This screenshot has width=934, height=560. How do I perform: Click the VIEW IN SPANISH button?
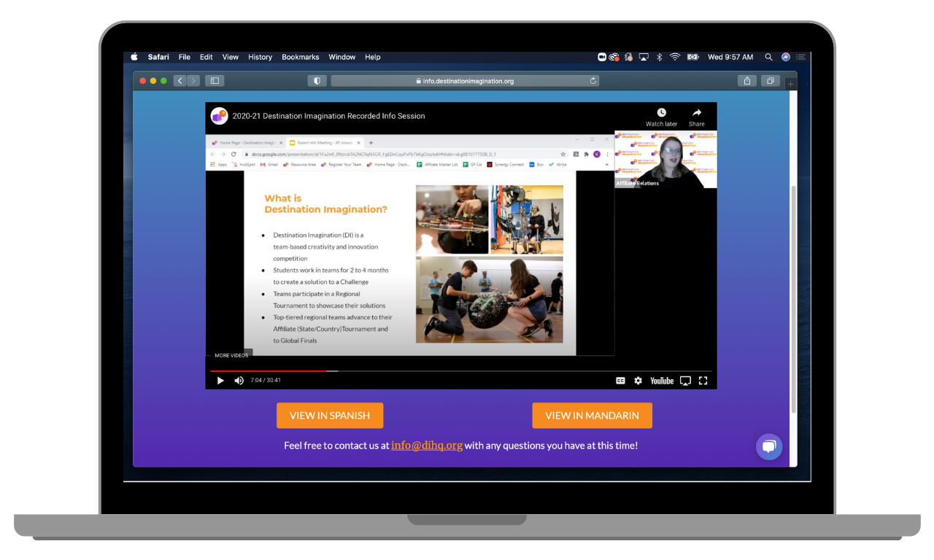click(x=330, y=416)
